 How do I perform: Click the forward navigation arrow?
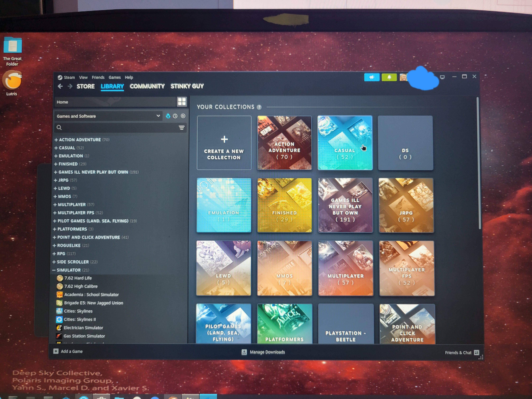[70, 86]
